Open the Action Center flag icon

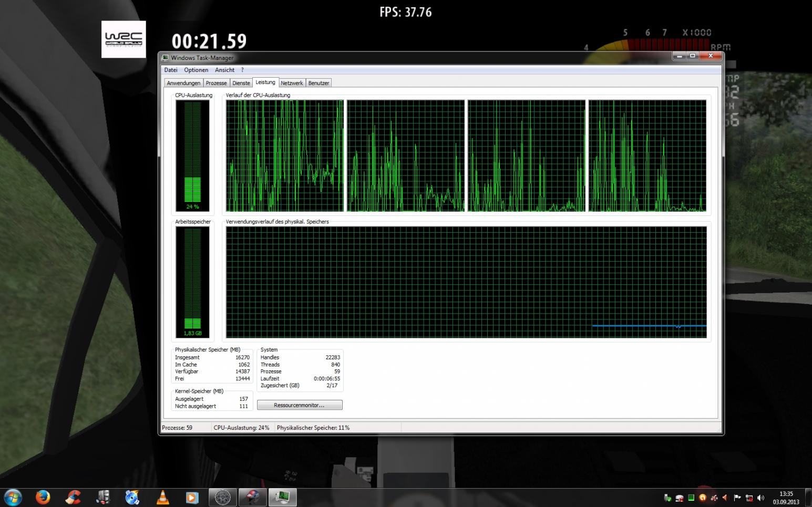(x=737, y=498)
